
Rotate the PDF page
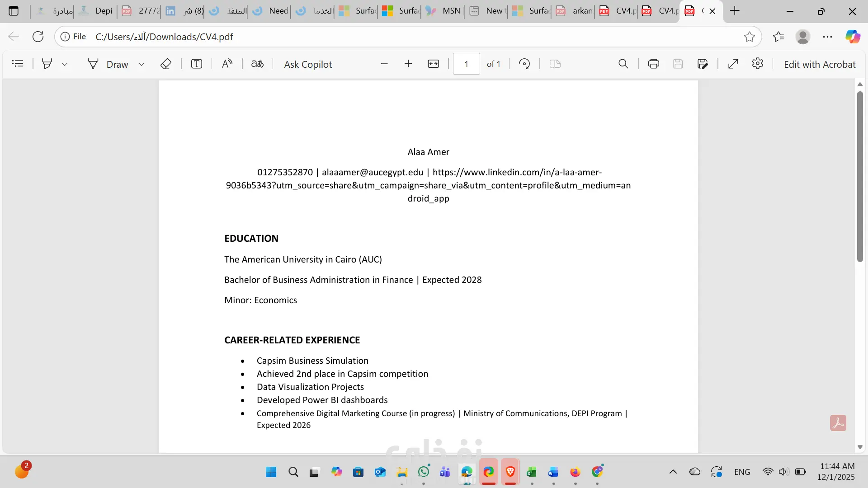click(524, 64)
